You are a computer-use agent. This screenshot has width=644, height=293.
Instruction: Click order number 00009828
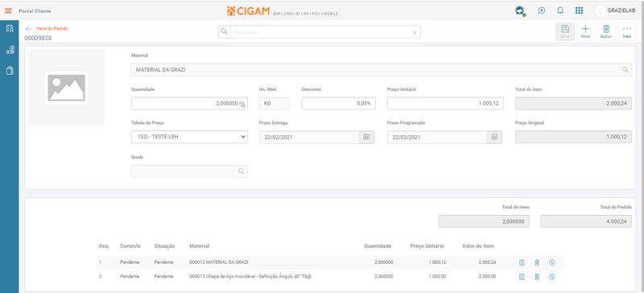pos(38,38)
